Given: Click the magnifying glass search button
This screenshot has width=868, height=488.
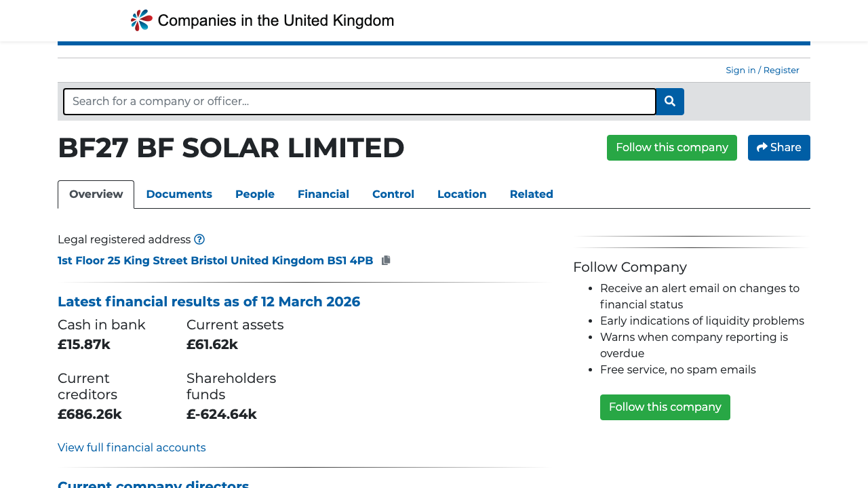Looking at the screenshot, I should (670, 102).
